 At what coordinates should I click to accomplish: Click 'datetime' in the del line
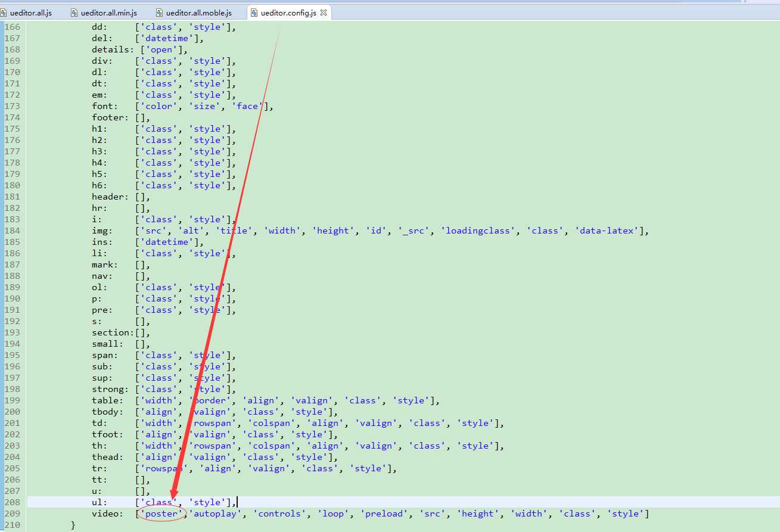(168, 38)
